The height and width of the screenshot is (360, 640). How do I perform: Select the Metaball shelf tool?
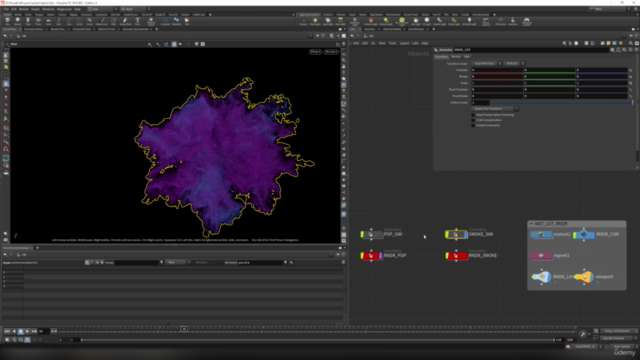[176, 21]
